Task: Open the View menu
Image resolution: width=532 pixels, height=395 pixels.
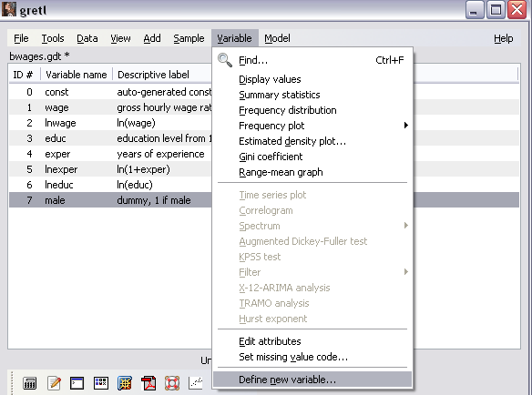Action: pyautogui.click(x=120, y=38)
